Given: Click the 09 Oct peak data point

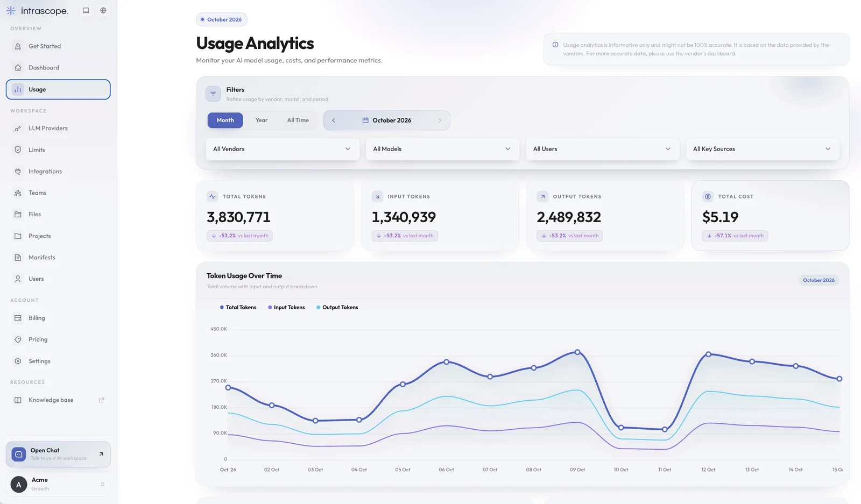Looking at the screenshot, I should point(577,352).
